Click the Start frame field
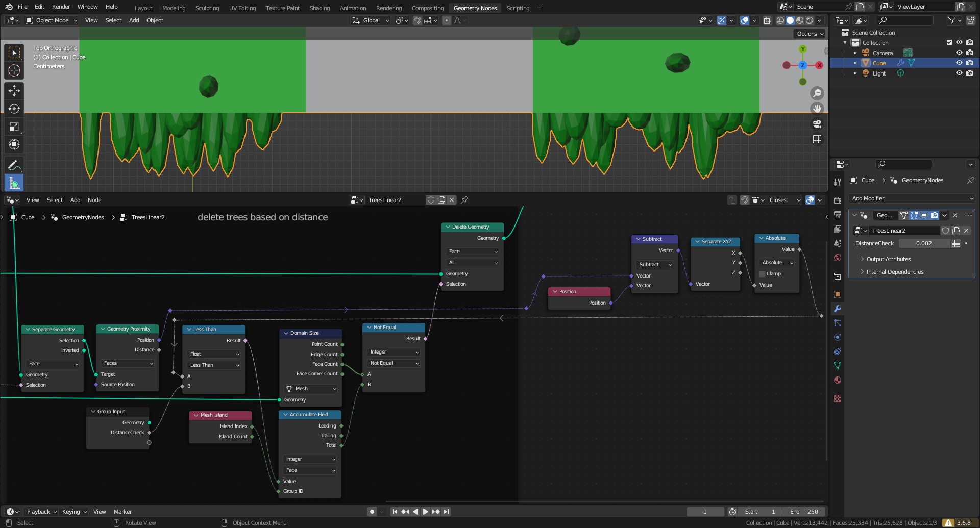The height and width of the screenshot is (528, 980). (x=759, y=512)
